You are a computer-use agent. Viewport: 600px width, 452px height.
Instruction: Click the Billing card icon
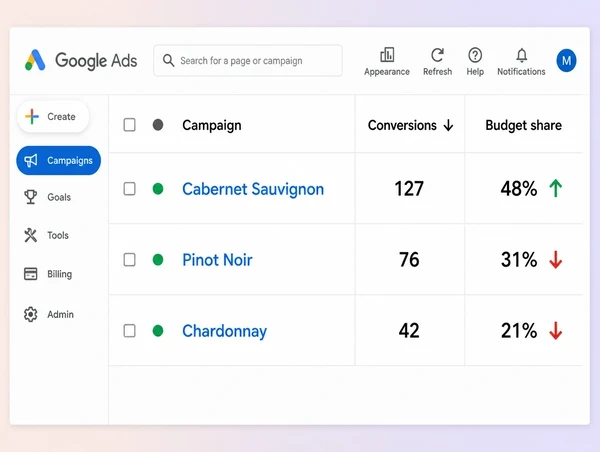31,274
